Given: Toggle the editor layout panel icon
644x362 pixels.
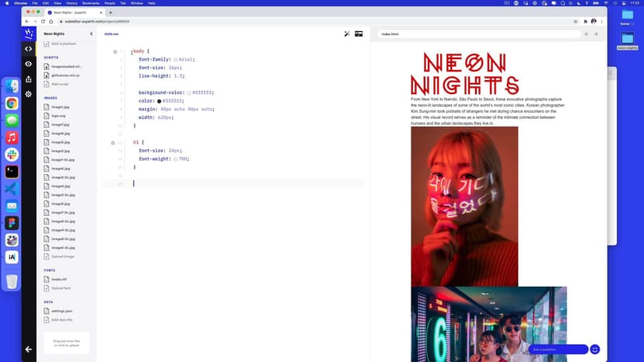Looking at the screenshot, I should coord(359,34).
